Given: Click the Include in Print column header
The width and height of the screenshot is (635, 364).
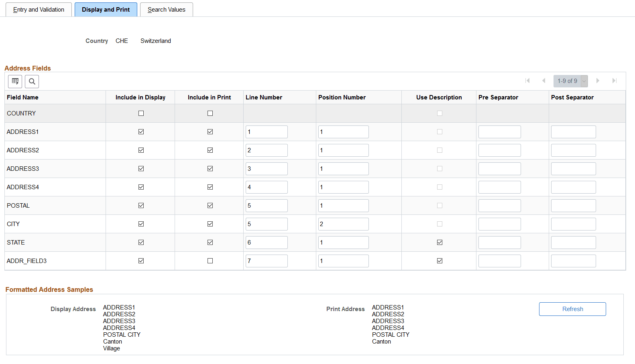Looking at the screenshot, I should 209,97.
